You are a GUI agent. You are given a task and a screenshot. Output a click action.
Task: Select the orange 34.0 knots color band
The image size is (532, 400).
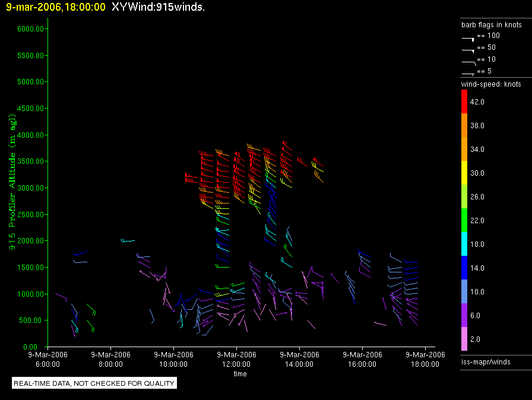pos(464,149)
